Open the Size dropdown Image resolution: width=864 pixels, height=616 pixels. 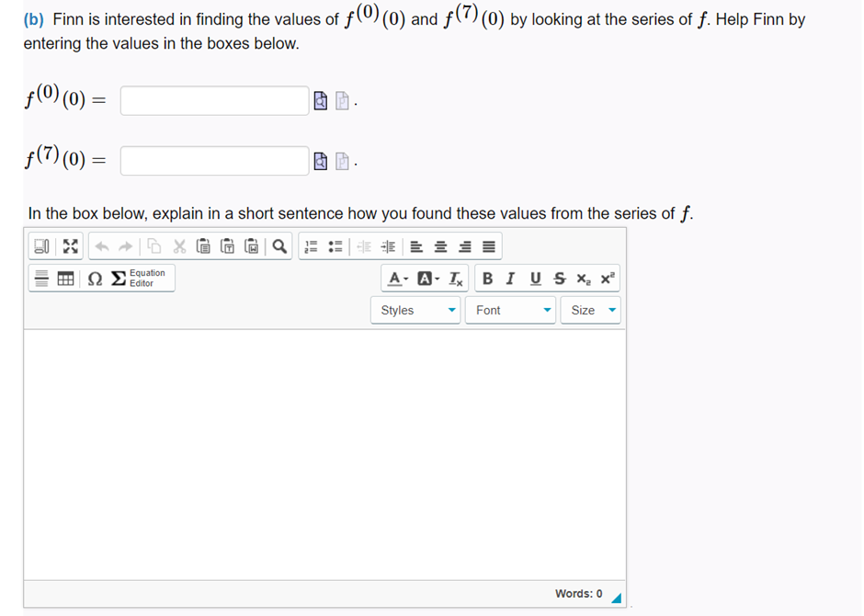click(590, 310)
